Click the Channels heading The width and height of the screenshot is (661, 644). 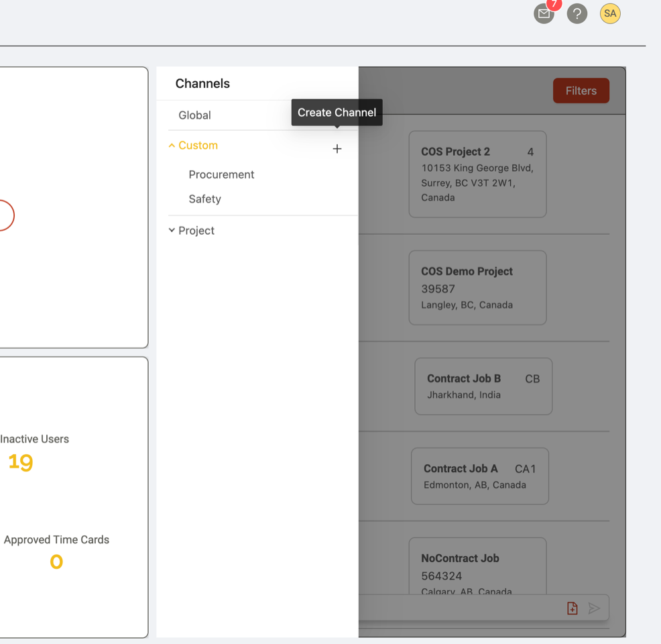click(202, 83)
